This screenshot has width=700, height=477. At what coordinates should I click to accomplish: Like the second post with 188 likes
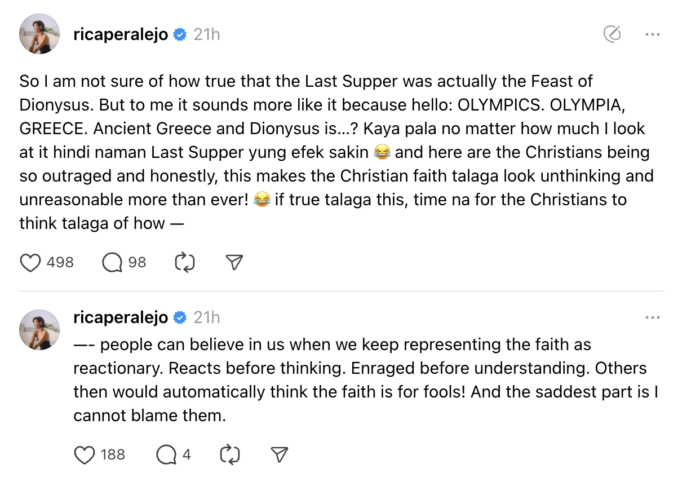click(x=85, y=455)
